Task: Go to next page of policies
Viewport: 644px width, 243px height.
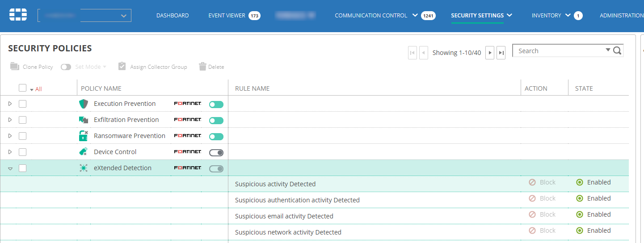Action: pyautogui.click(x=490, y=53)
